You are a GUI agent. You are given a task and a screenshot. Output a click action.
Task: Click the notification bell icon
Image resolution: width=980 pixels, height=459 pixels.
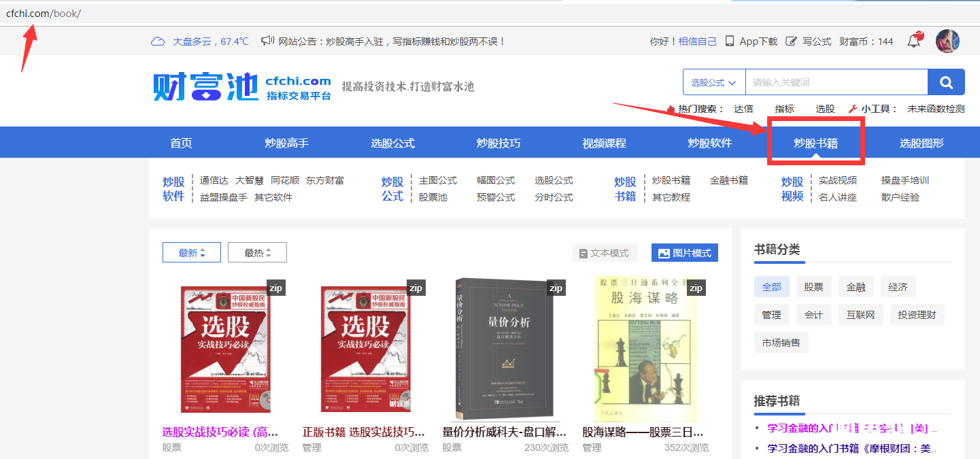coord(913,41)
